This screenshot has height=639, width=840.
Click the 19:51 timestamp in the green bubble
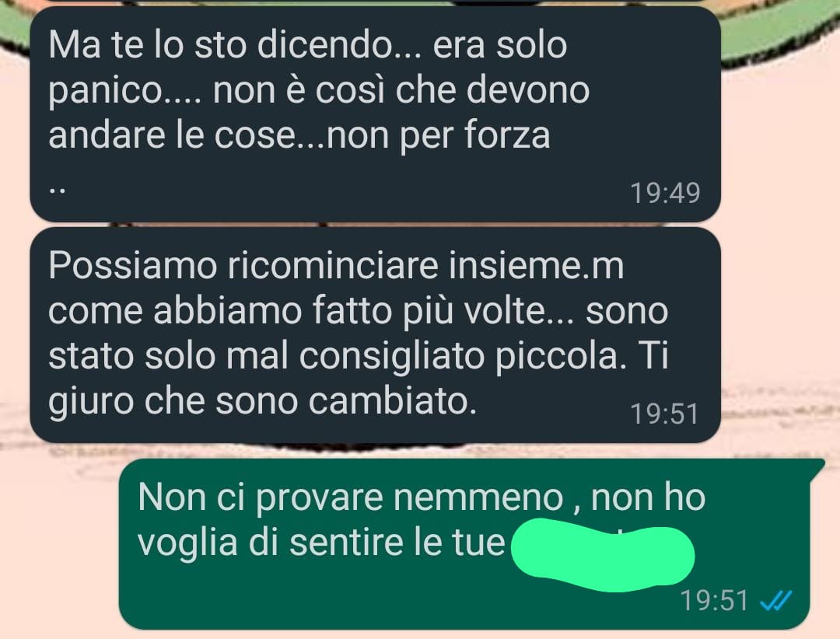point(714,601)
